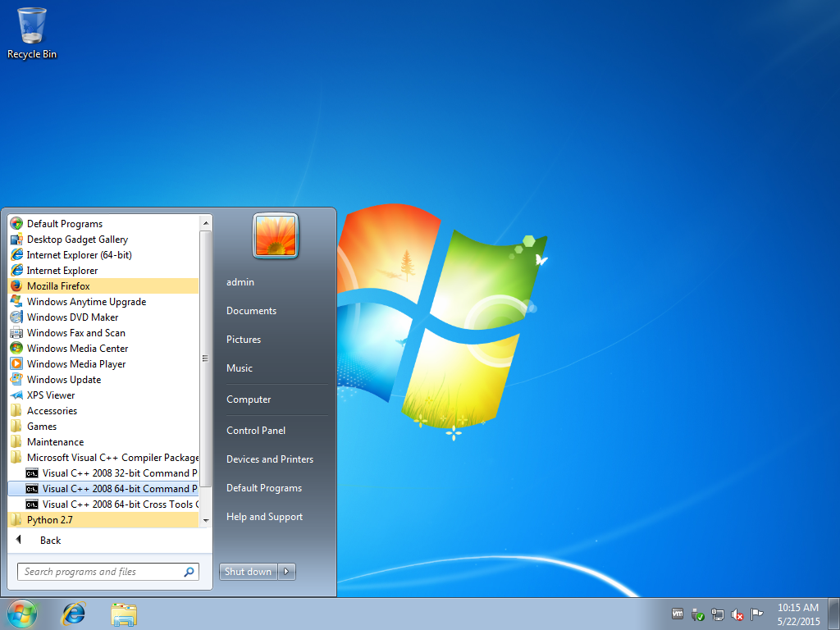This screenshot has height=630, width=840.
Task: Click the user account picture
Action: 276,235
